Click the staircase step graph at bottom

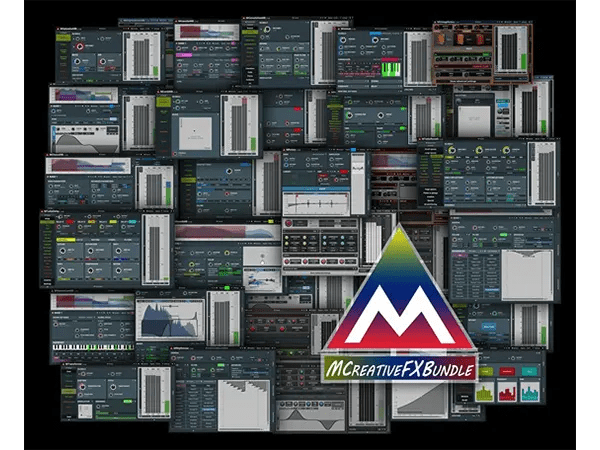click(243, 404)
